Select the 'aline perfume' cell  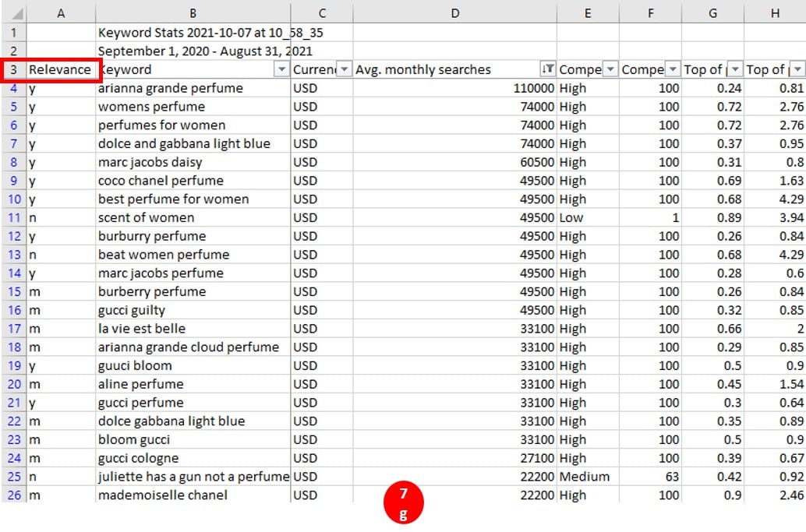[x=193, y=384]
